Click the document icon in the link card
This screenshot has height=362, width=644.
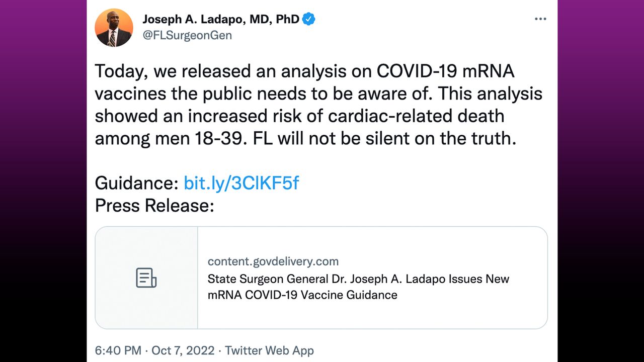click(146, 278)
